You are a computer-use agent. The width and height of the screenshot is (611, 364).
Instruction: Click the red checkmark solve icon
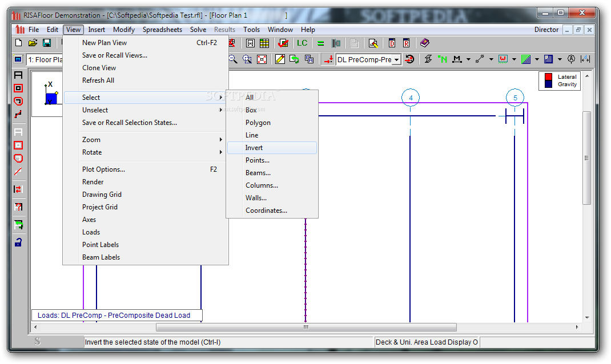[284, 43]
